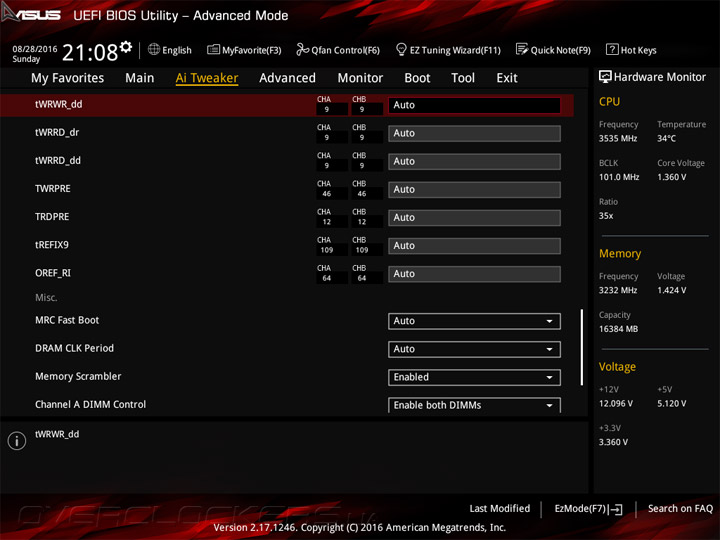
Task: Click the +12V reading 12.096 V
Action: point(616,403)
